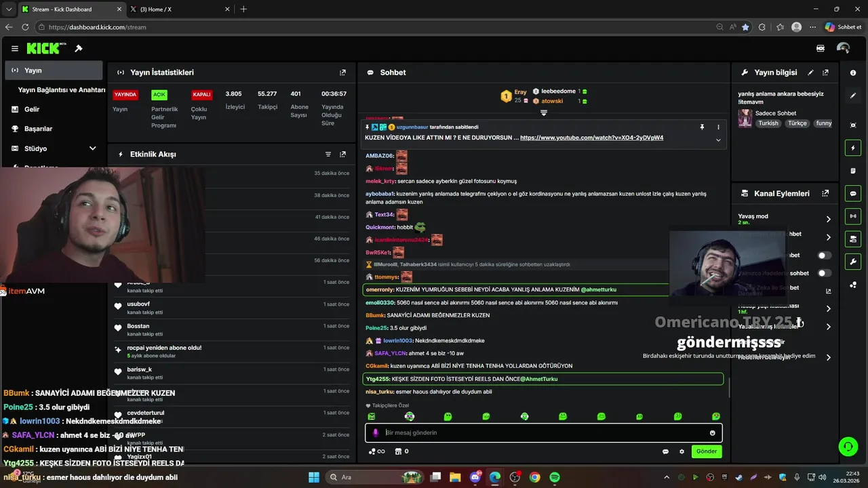Toggle the first switch in Kanal Eylemleri
Viewport: 868px width, 488px height.
tap(824, 256)
